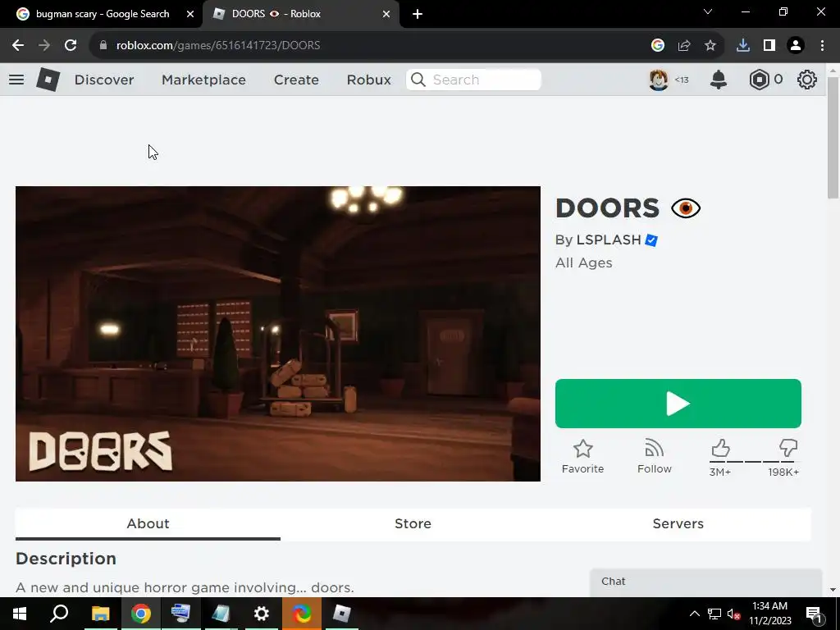Click the green Play button
Image resolution: width=840 pixels, height=630 pixels.
678,404
